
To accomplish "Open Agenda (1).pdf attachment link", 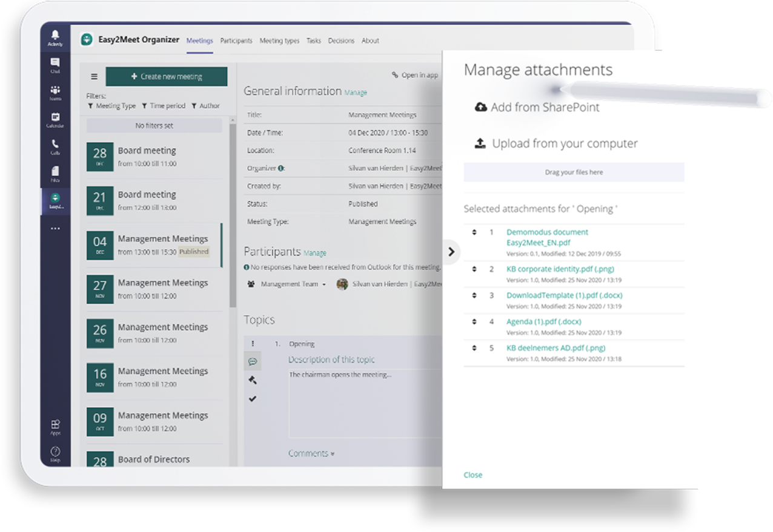I will (x=544, y=321).
